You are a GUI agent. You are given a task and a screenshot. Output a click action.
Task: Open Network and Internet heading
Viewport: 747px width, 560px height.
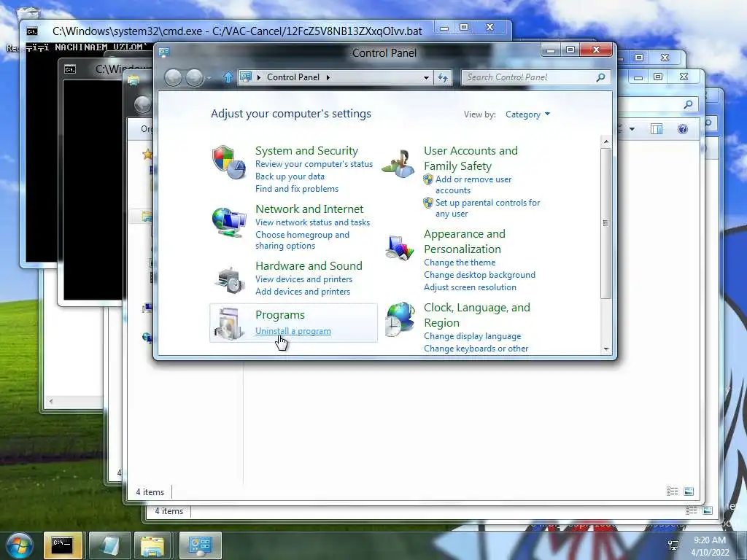coord(309,209)
